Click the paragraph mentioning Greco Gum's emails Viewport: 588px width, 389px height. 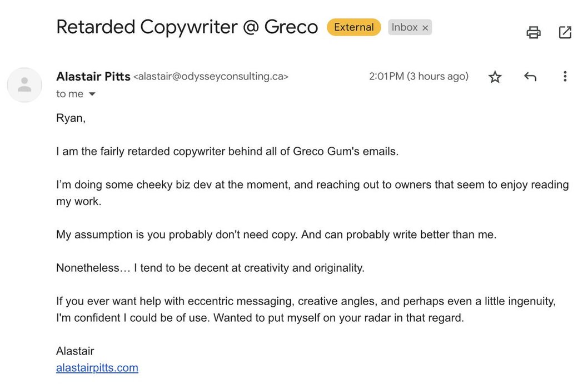[x=227, y=151]
